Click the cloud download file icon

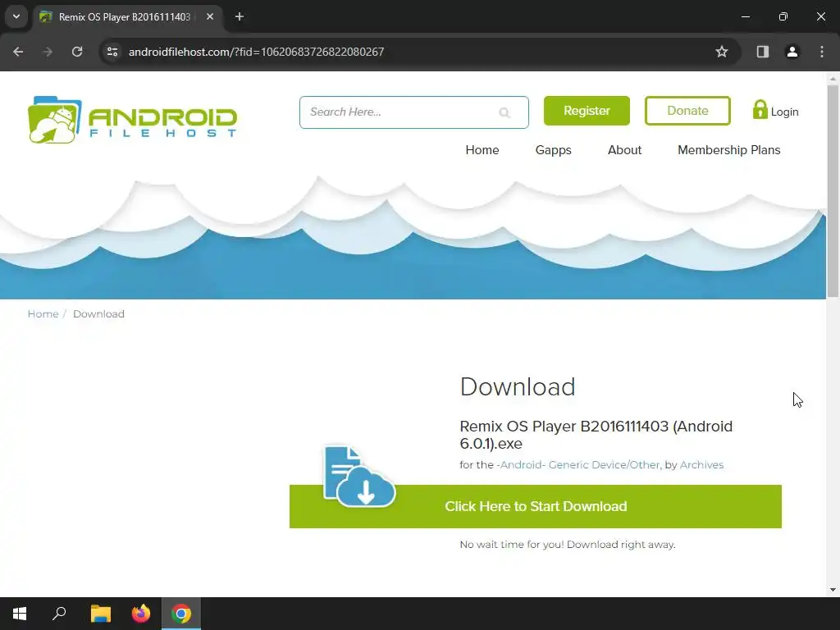point(359,477)
